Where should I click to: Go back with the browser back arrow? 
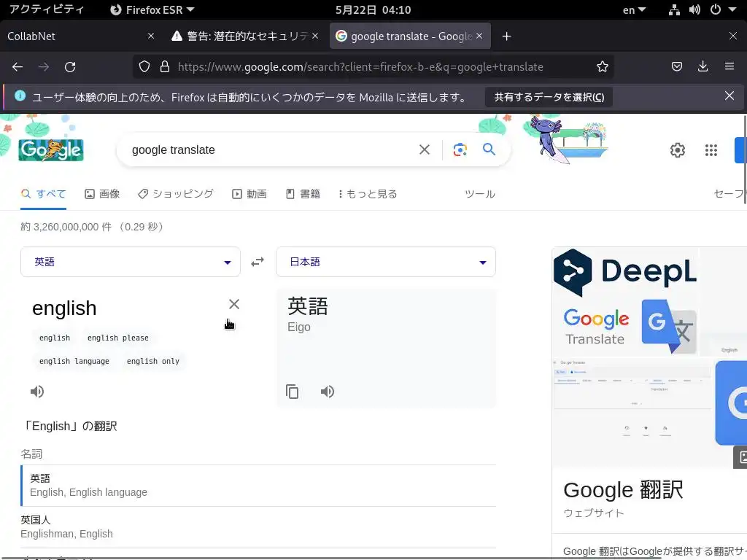pos(18,66)
